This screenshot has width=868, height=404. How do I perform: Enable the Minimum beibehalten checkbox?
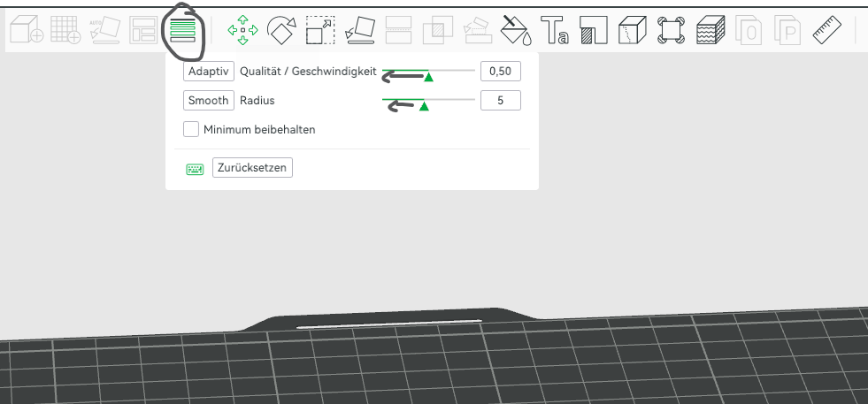(191, 129)
